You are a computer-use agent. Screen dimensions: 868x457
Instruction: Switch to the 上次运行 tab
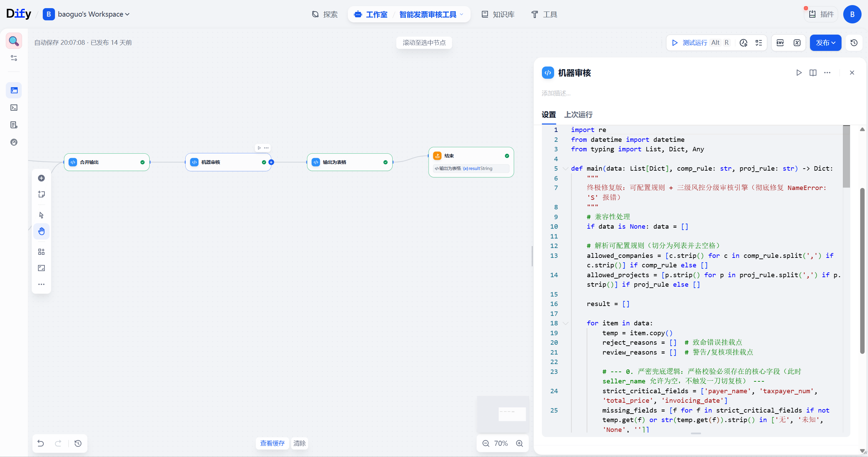click(x=578, y=115)
